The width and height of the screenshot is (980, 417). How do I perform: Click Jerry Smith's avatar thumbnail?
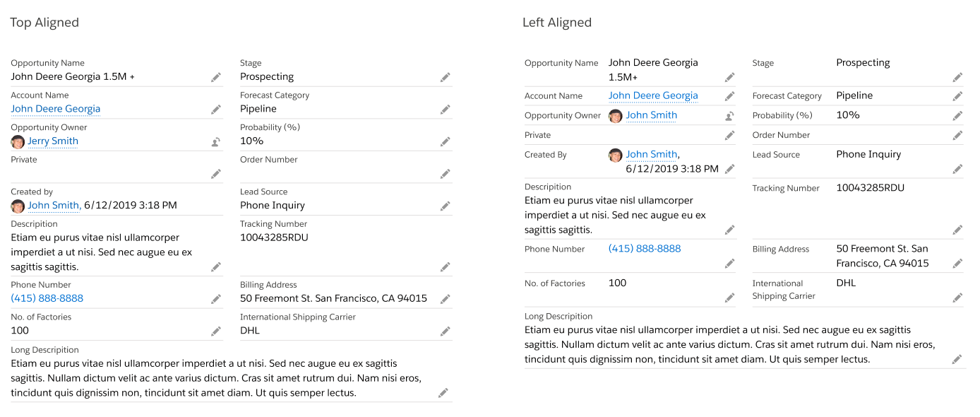click(x=18, y=141)
